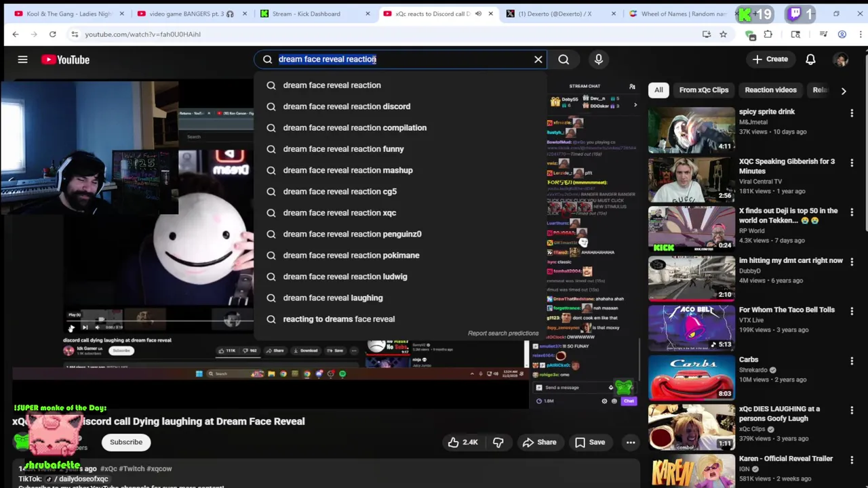Select suggestion 'reacting to dreams face reveal'

point(400,319)
